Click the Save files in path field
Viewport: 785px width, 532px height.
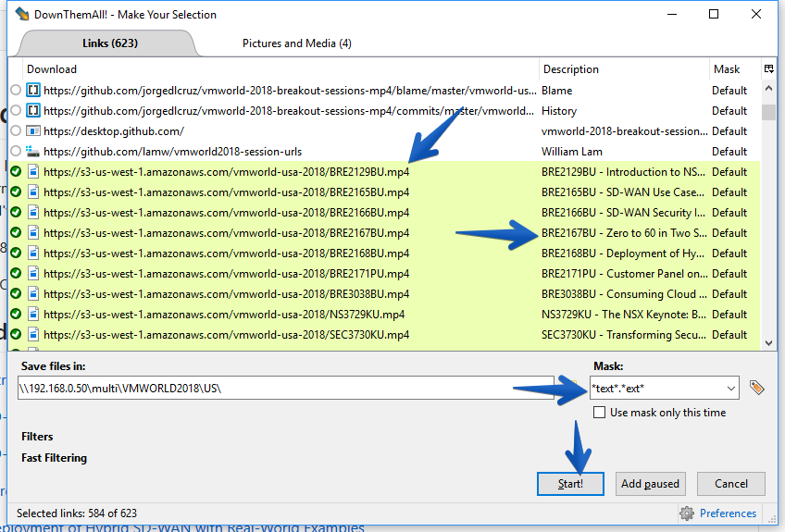285,388
